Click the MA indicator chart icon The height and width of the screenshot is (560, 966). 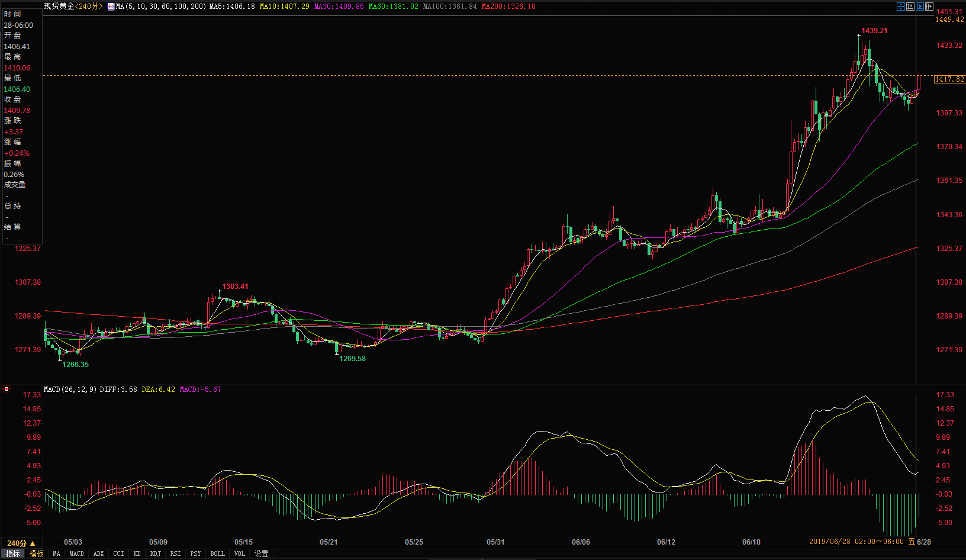pos(111,7)
